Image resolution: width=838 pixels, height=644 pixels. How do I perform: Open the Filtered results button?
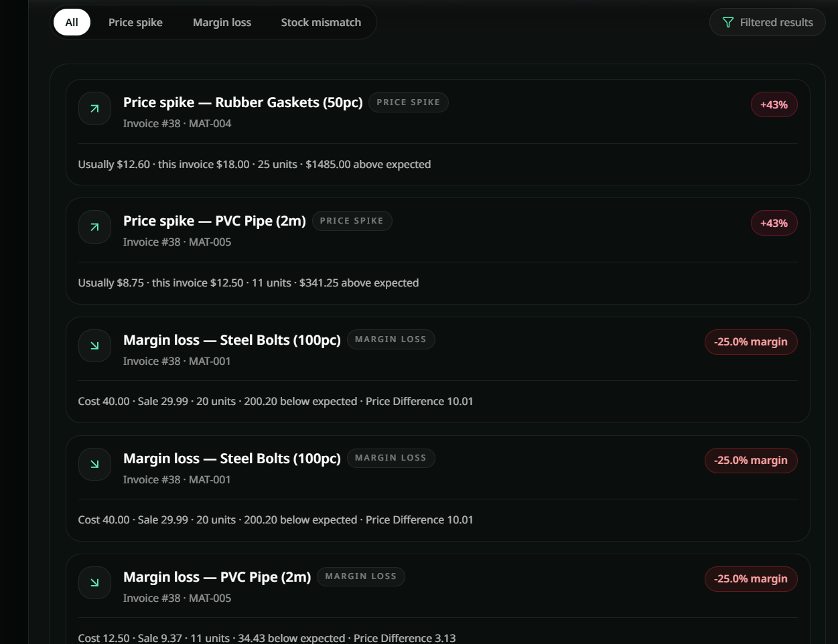coord(767,22)
